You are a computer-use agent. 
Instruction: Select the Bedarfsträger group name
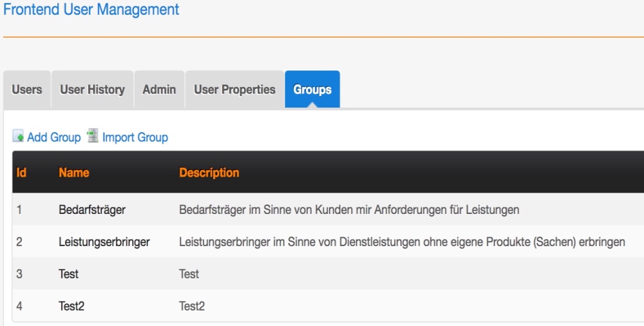tap(91, 210)
